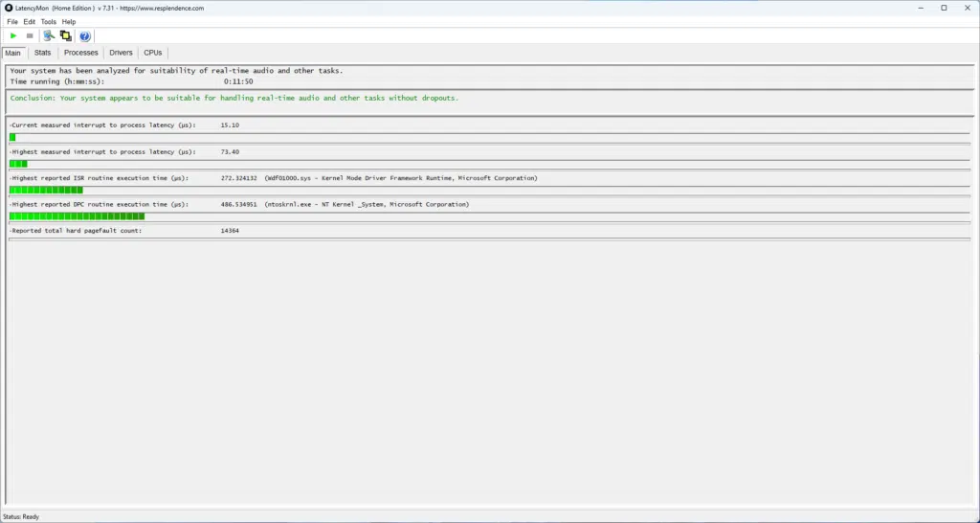Click the yellow overlapping windows toolbar icon
The height and width of the screenshot is (523, 980).
coord(66,36)
